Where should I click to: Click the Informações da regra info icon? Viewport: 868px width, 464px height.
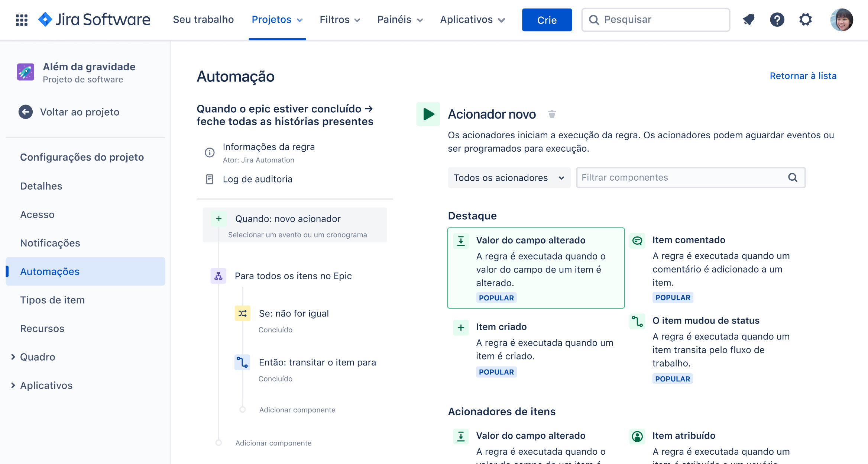(209, 152)
